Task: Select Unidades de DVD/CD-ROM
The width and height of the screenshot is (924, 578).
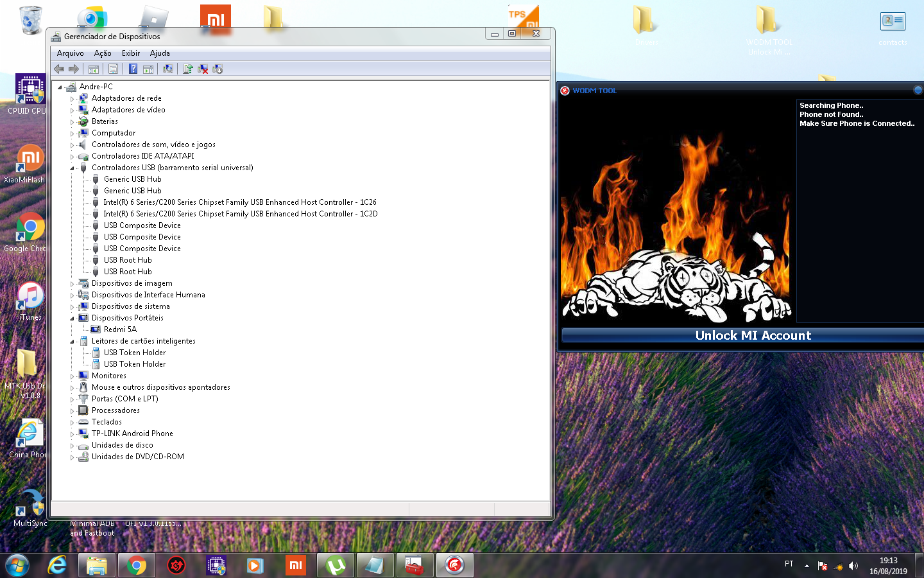Action: (137, 457)
